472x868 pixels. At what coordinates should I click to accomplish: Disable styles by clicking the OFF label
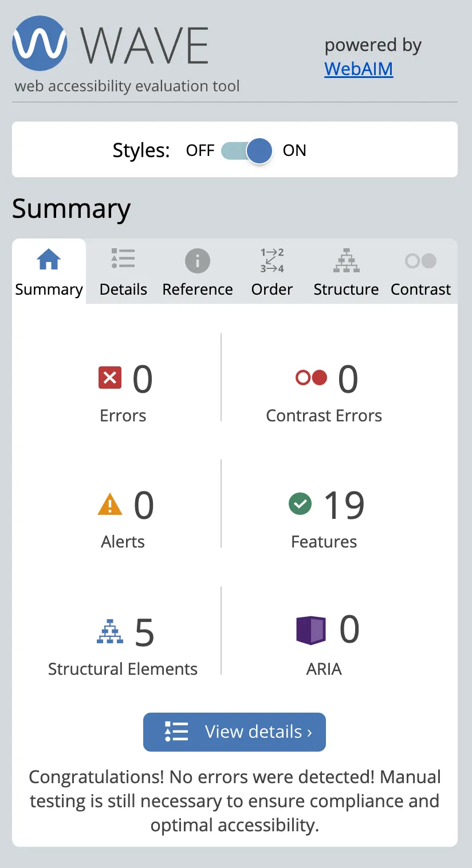[x=199, y=150]
